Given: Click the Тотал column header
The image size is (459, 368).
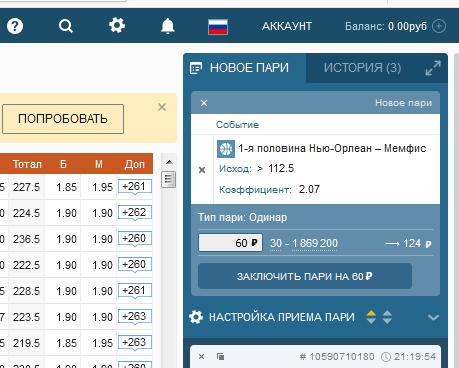Looking at the screenshot, I should [27, 164].
